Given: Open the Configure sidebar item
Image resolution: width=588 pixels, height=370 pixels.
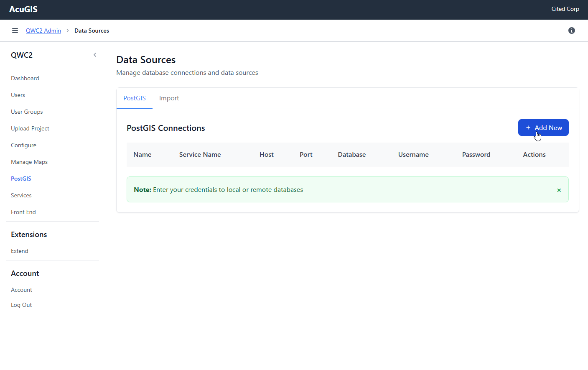Looking at the screenshot, I should 23,145.
